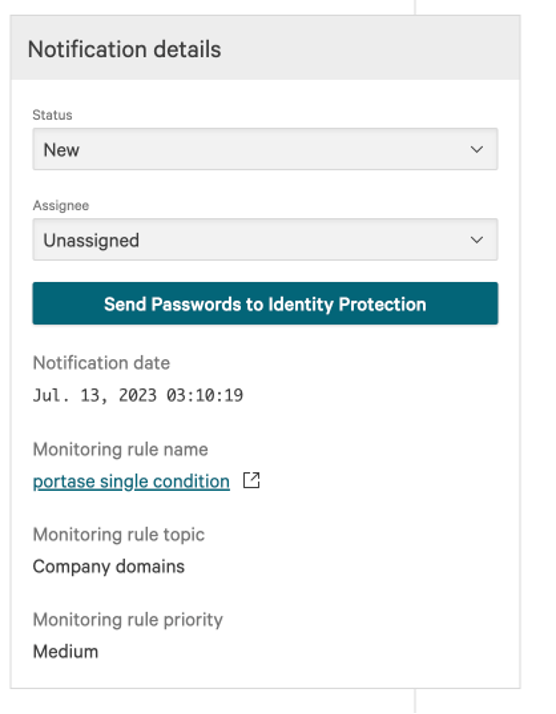Image resolution: width=556 pixels, height=714 pixels.
Task: Select the Jul. 13, 2023 timestamp value
Action: (138, 395)
